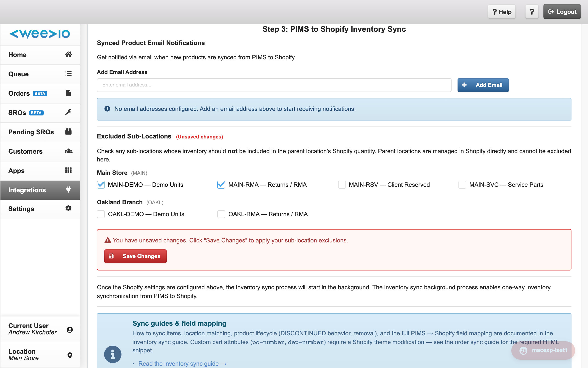Select Integrations sidebar item
This screenshot has width=588, height=368.
pyautogui.click(x=40, y=190)
